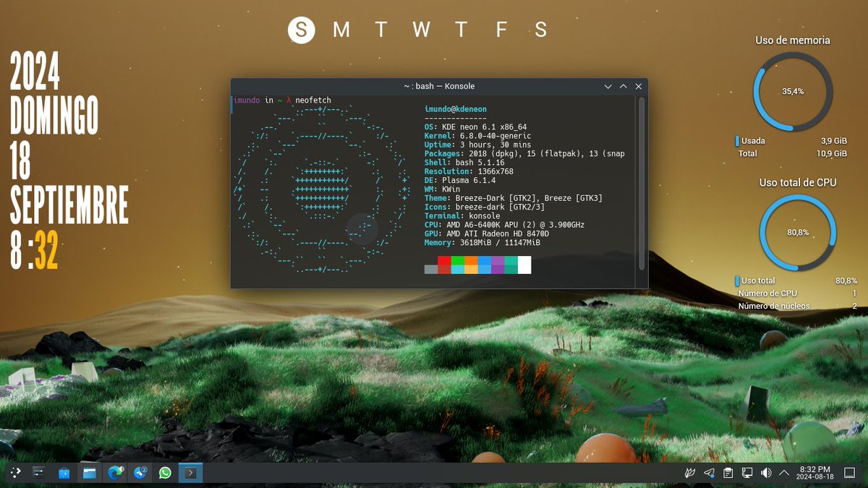
Task: Click the M weekday letter
Action: pos(341,30)
